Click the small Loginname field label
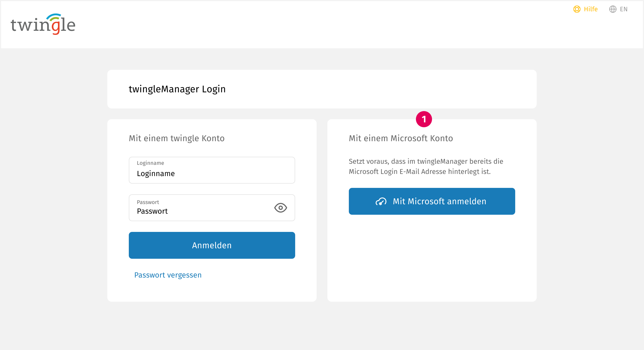 pos(150,163)
